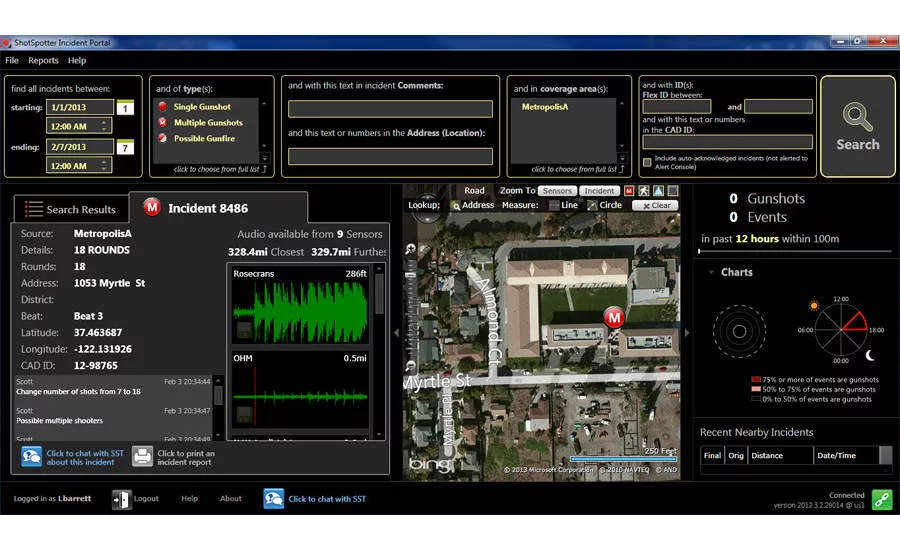Collapse the Charts section

click(712, 272)
